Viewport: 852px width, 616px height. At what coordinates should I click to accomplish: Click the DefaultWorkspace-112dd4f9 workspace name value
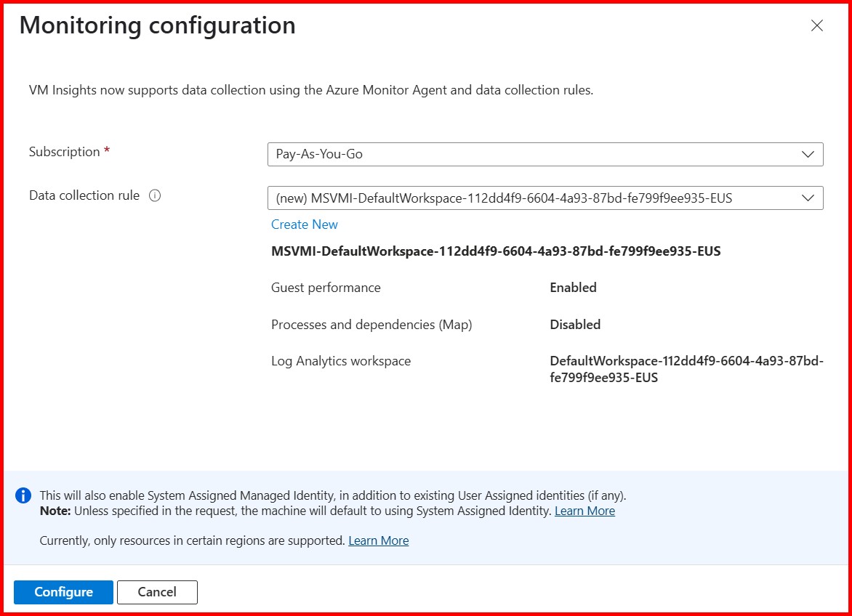686,369
